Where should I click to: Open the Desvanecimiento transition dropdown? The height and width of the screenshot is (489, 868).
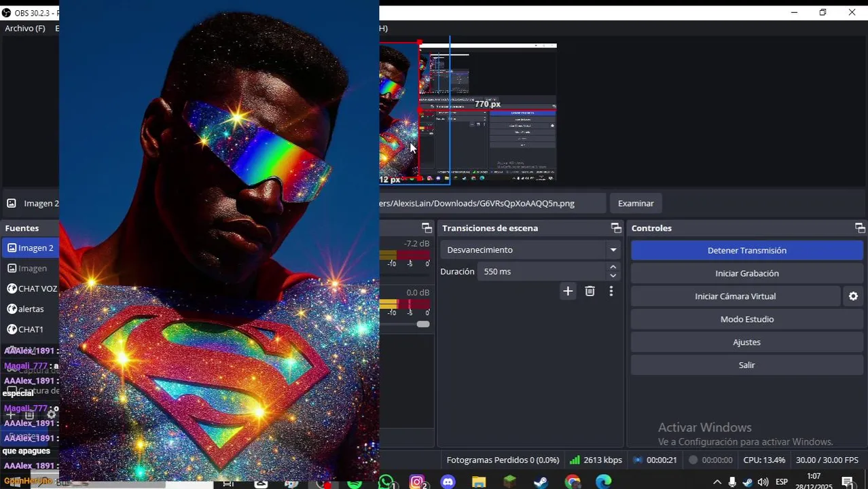tap(531, 250)
